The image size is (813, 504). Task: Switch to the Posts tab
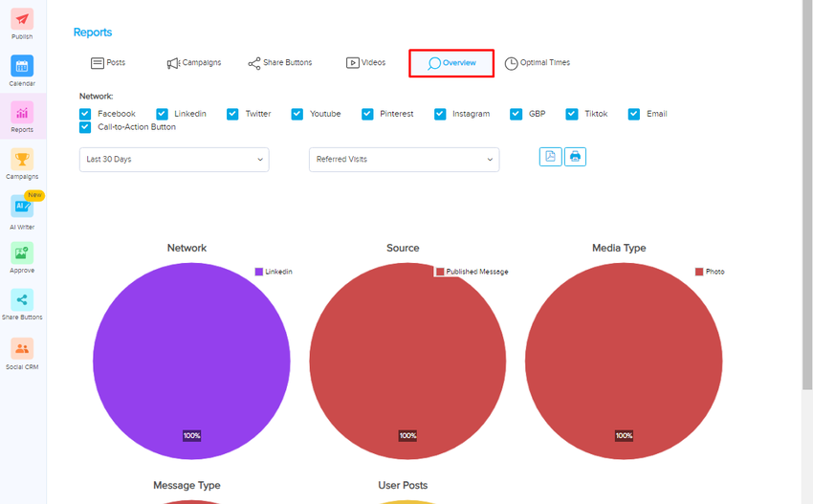click(108, 63)
